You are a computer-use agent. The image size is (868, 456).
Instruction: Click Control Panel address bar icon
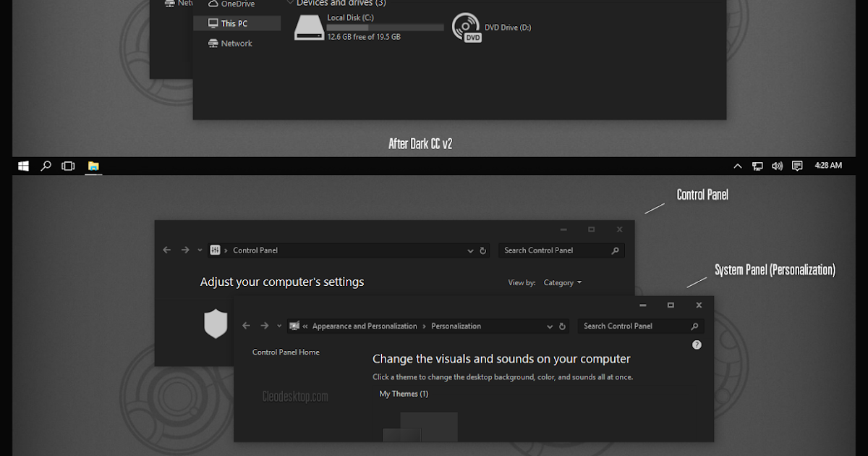coord(215,250)
